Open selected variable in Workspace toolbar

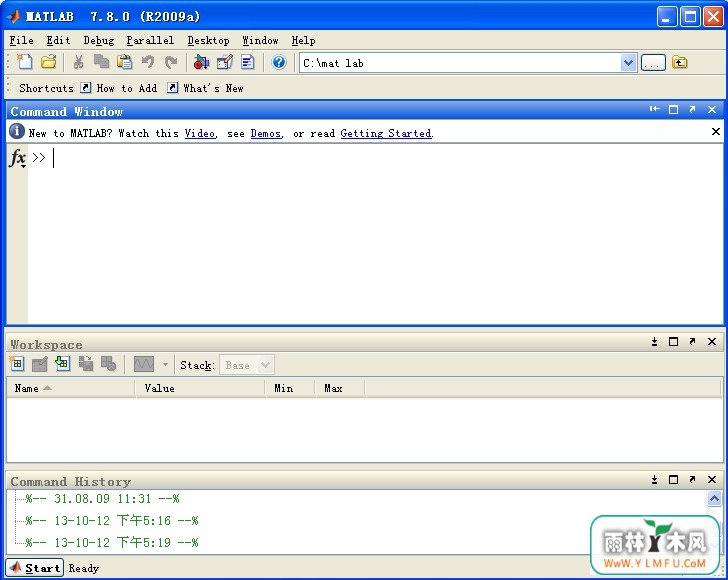point(40,364)
